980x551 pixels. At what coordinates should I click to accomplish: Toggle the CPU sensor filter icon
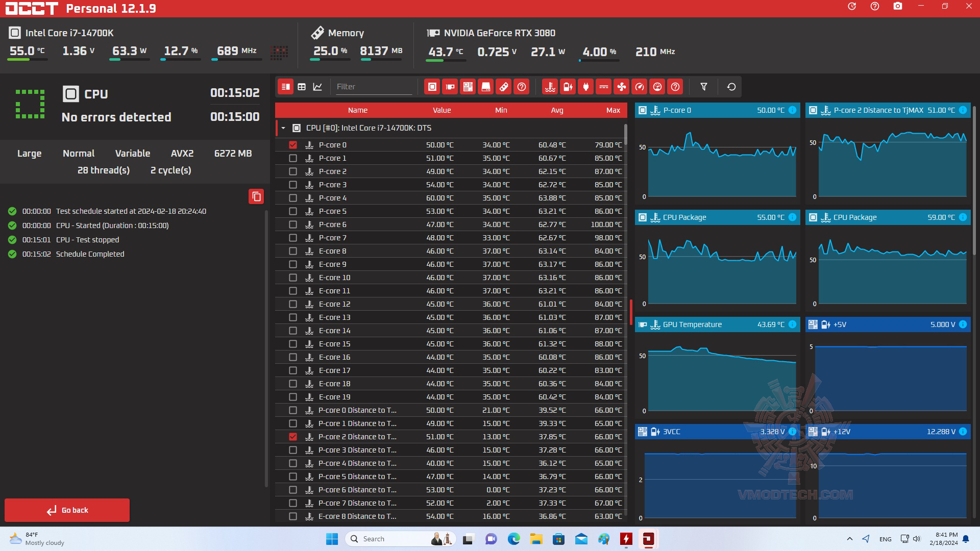(x=432, y=87)
